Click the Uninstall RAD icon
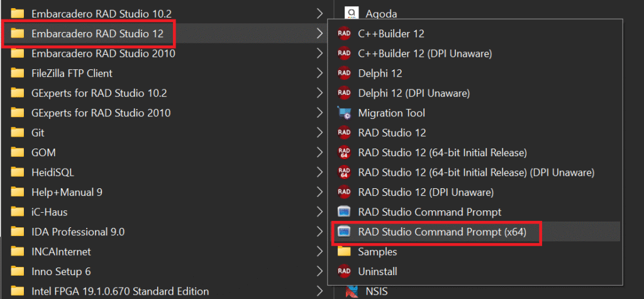The height and width of the screenshot is (299, 644). [x=344, y=272]
